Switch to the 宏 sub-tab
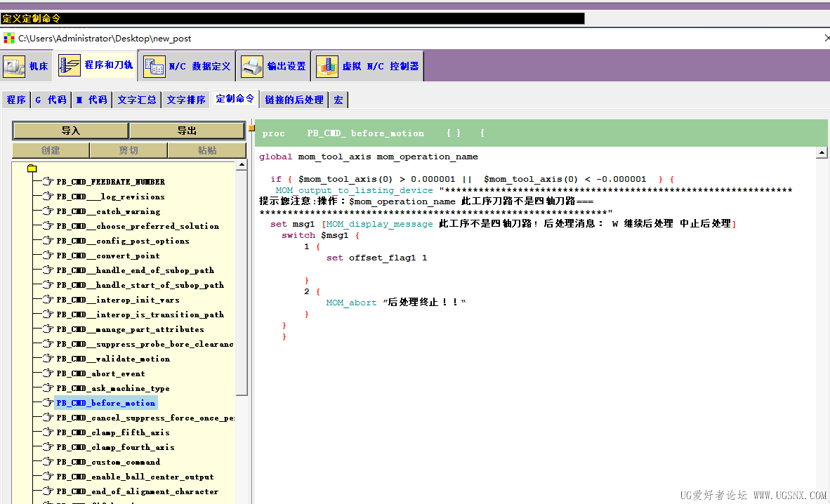The height and width of the screenshot is (504, 830). 338,100
